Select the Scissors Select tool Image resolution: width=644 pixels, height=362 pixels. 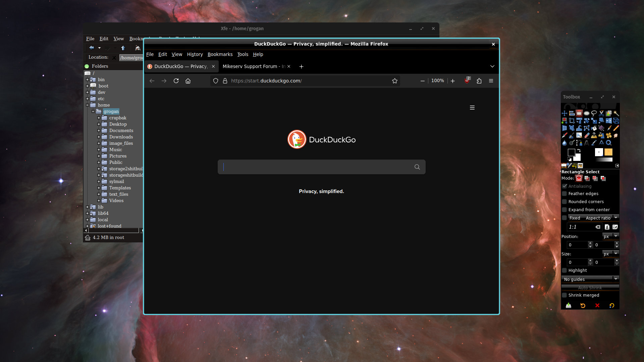[601, 113]
